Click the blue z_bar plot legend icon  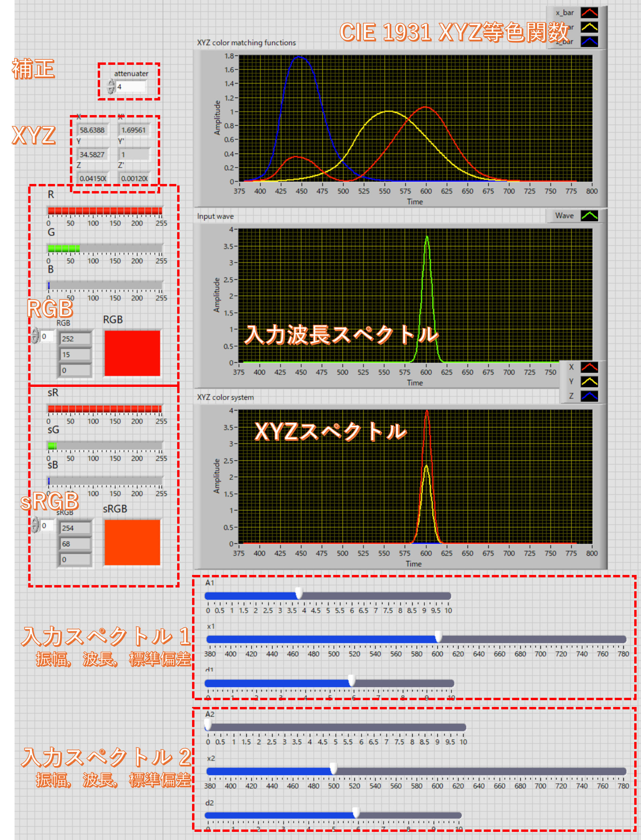tap(589, 42)
